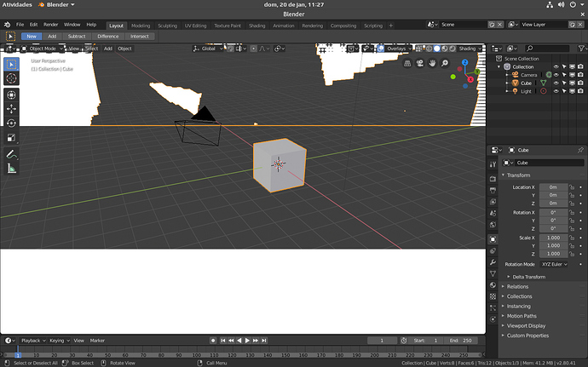Expand the Viewport Display panel
588x367 pixels.
526,326
